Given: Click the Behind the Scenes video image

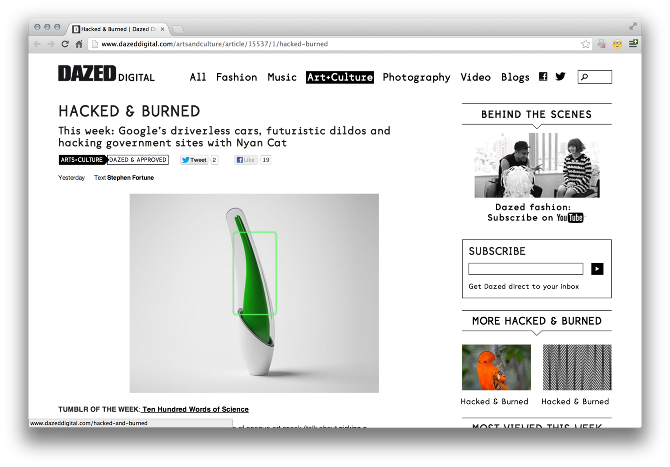Looking at the screenshot, I should pos(537,165).
